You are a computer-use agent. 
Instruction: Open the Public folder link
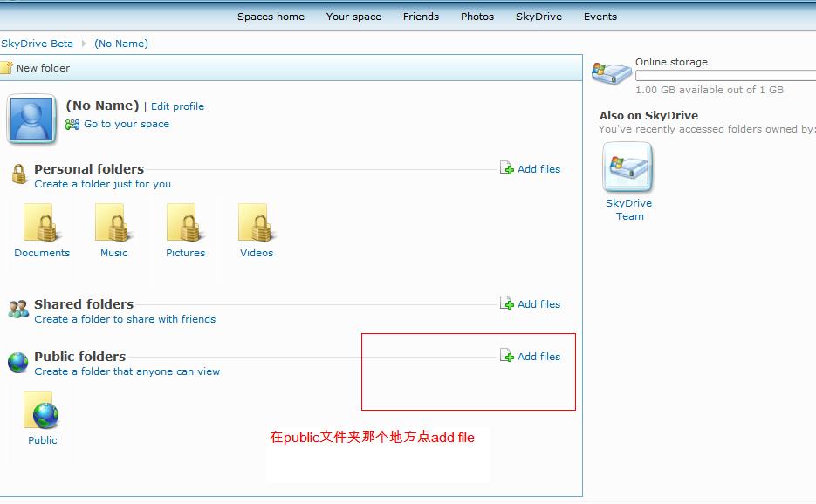coord(43,440)
